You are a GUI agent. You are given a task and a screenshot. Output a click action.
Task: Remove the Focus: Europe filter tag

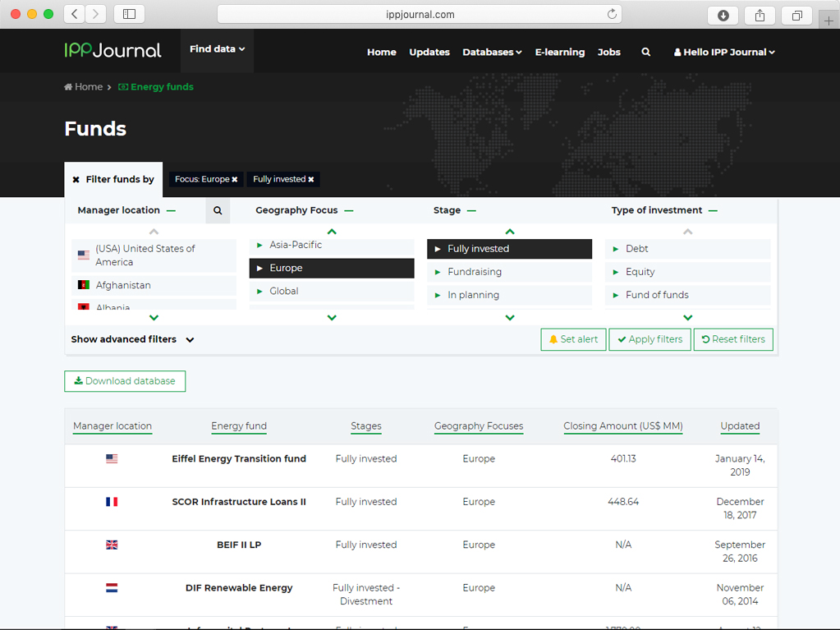click(235, 179)
